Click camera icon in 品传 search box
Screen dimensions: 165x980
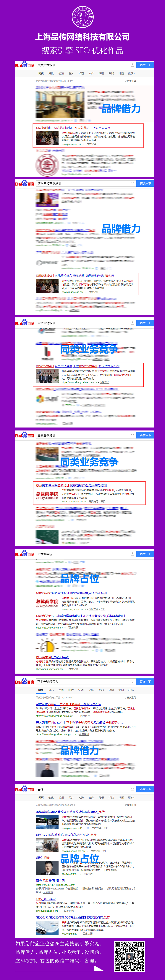(x=132, y=789)
